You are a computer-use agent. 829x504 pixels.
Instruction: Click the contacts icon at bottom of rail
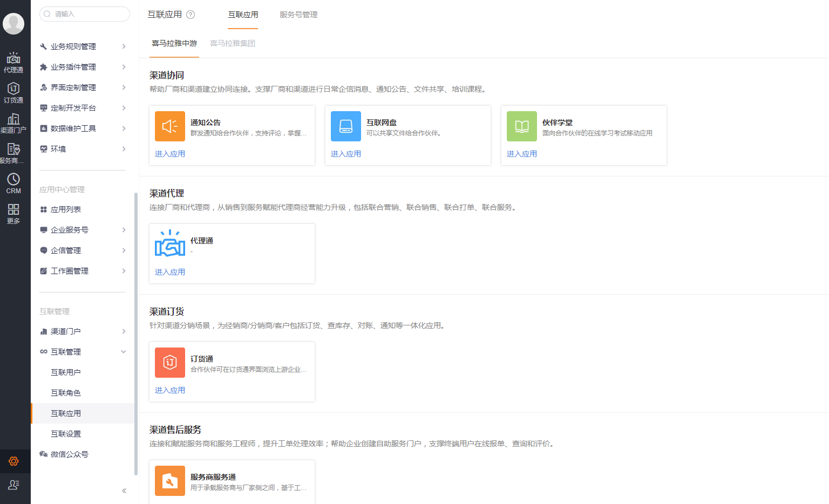pos(13,485)
